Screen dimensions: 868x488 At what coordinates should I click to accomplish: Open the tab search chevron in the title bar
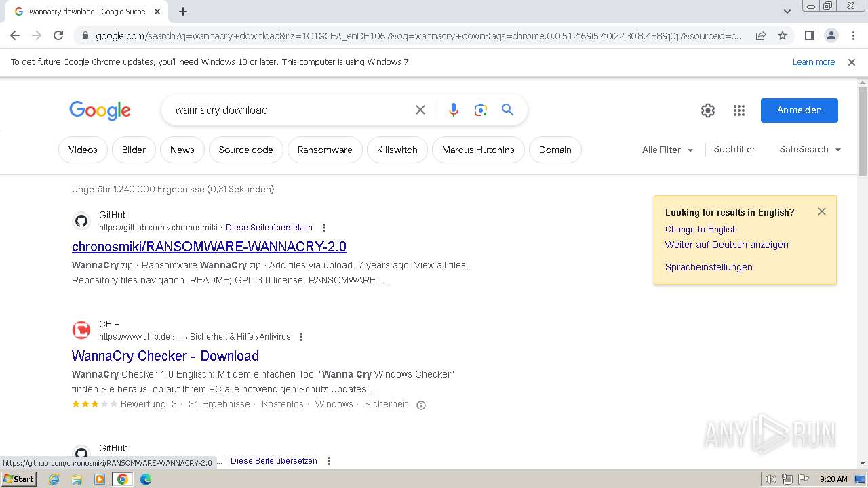787,12
